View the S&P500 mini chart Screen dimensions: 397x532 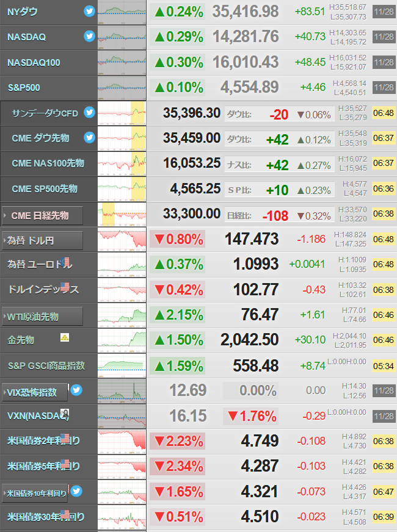tap(122, 88)
